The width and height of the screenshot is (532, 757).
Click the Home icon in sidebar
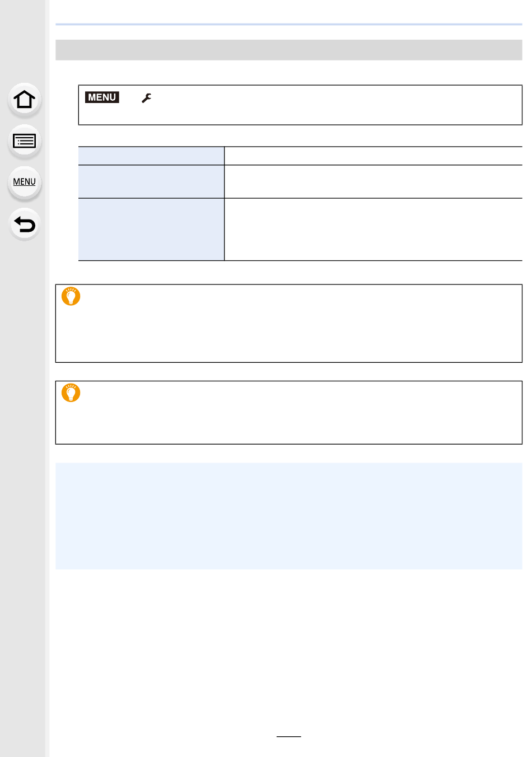(x=24, y=100)
